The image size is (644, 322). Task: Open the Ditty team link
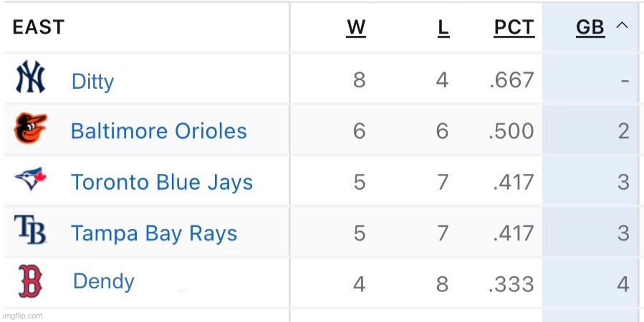[x=92, y=82]
